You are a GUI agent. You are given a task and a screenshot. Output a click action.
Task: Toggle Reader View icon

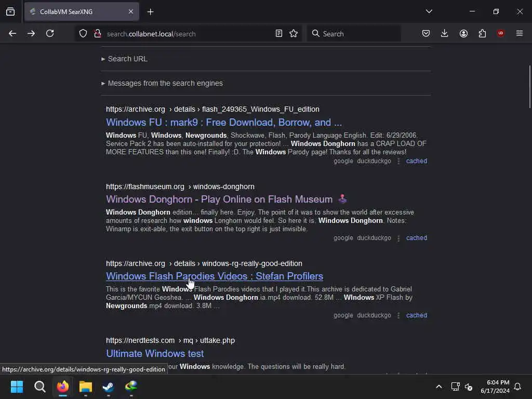tap(279, 34)
